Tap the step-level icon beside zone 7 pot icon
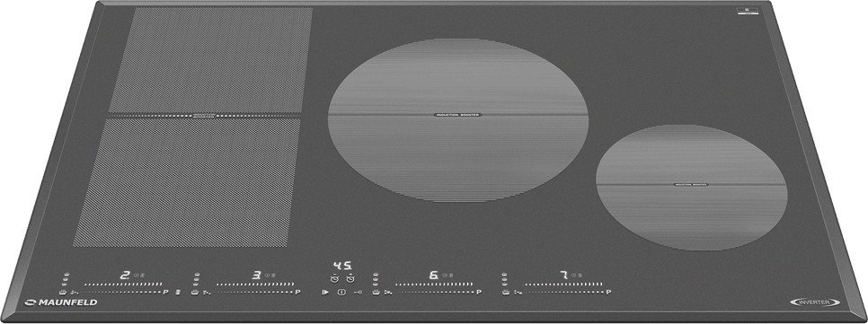Image resolution: width=868 pixels, height=324 pixels. [518, 293]
